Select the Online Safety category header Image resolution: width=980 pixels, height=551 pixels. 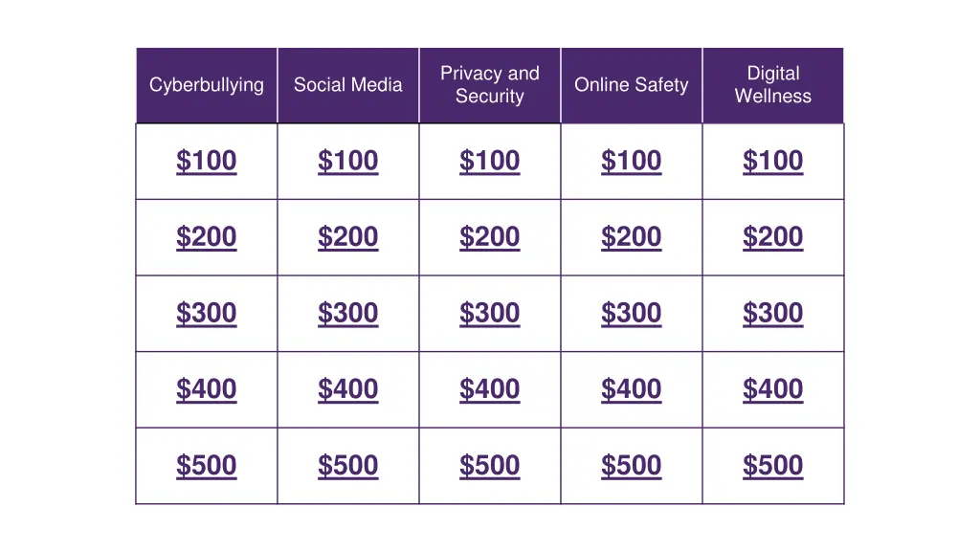[631, 85]
